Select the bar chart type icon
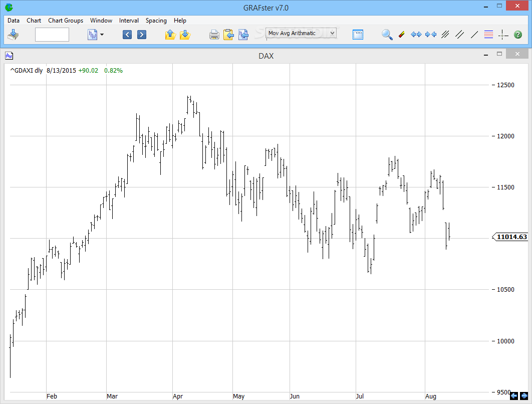532x404 pixels. (x=92, y=35)
